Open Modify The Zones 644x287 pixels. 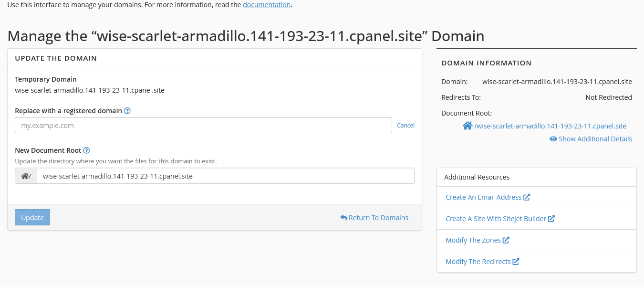(x=474, y=240)
